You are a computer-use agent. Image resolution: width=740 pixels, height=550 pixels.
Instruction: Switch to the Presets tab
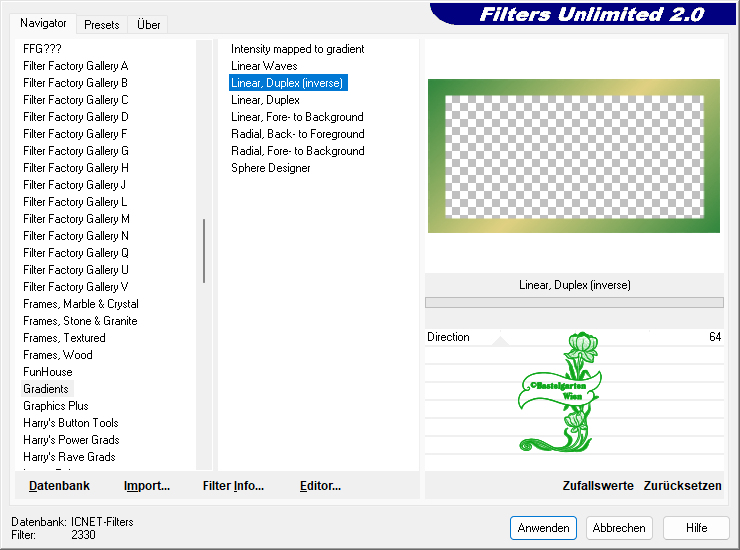pos(101,25)
